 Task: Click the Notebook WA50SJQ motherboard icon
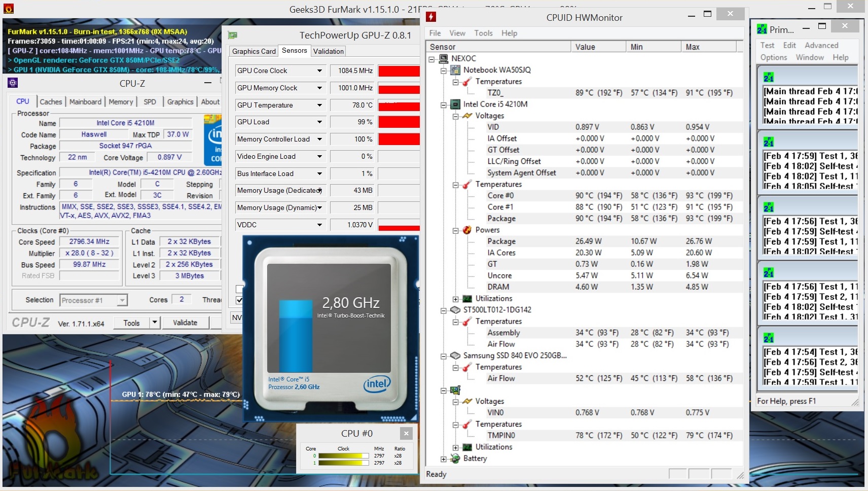pos(455,70)
